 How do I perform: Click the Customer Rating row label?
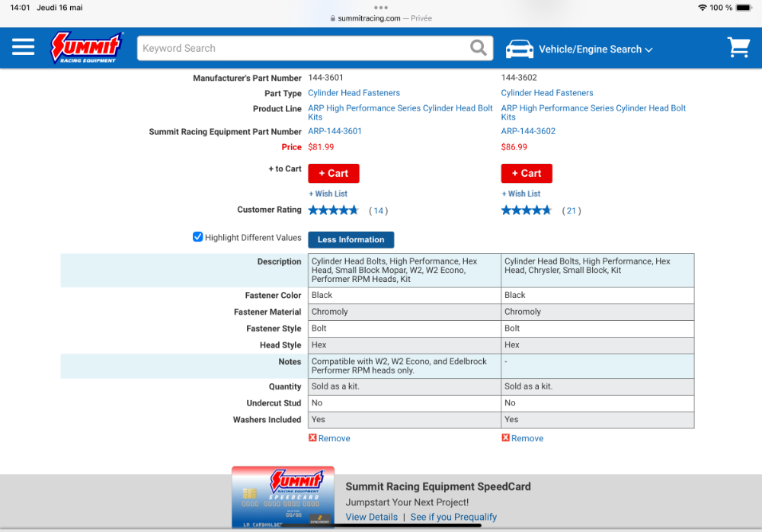click(269, 210)
